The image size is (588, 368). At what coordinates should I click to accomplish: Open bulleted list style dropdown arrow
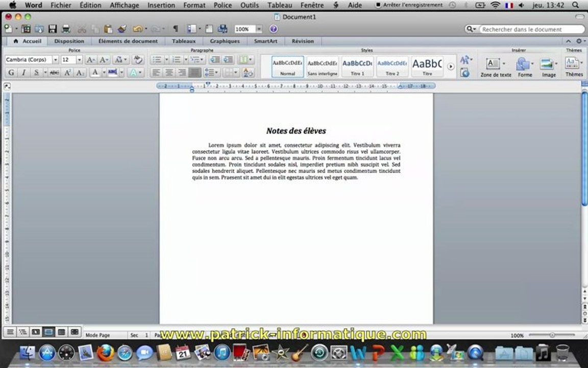coord(166,60)
